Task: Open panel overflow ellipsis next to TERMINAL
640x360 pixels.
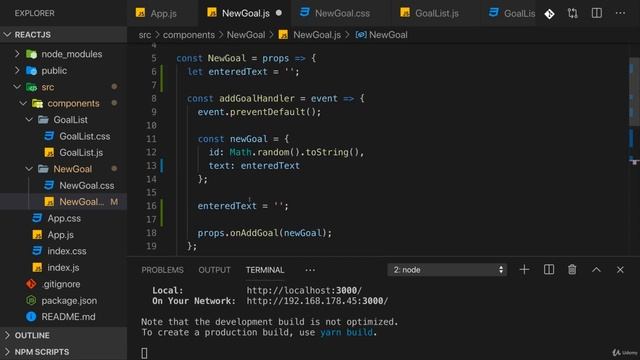Action: [x=310, y=270]
